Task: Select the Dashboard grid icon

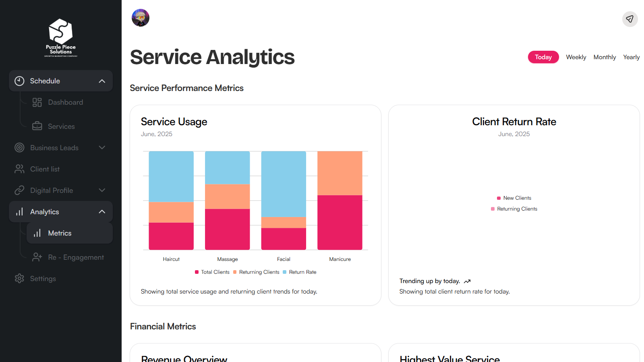Action: point(37,102)
